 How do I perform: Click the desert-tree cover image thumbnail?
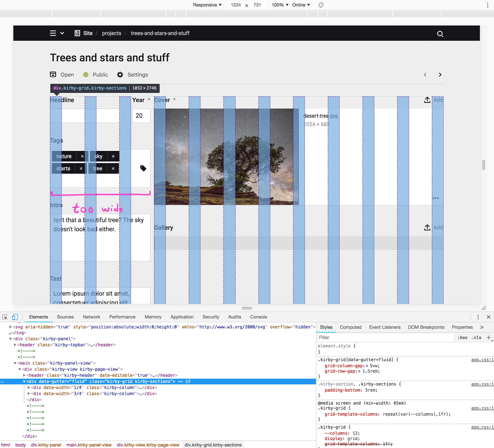(x=226, y=157)
